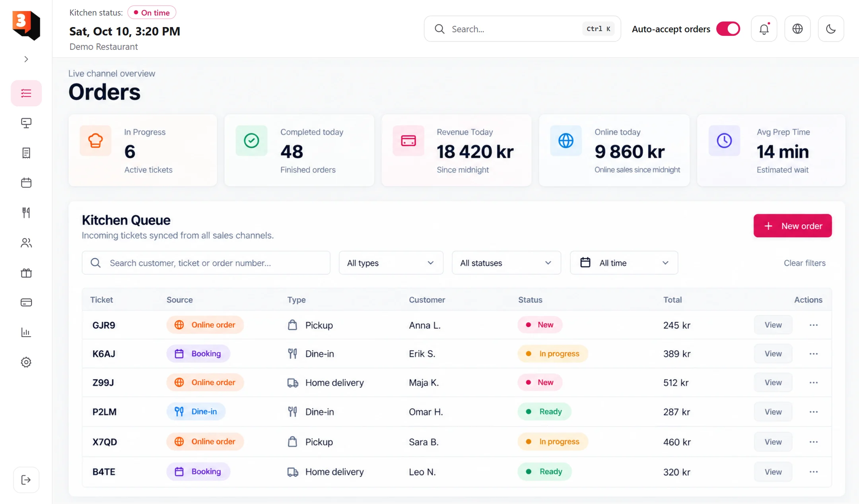859x504 pixels.
Task: Open language globe selector in header
Action: point(797,29)
